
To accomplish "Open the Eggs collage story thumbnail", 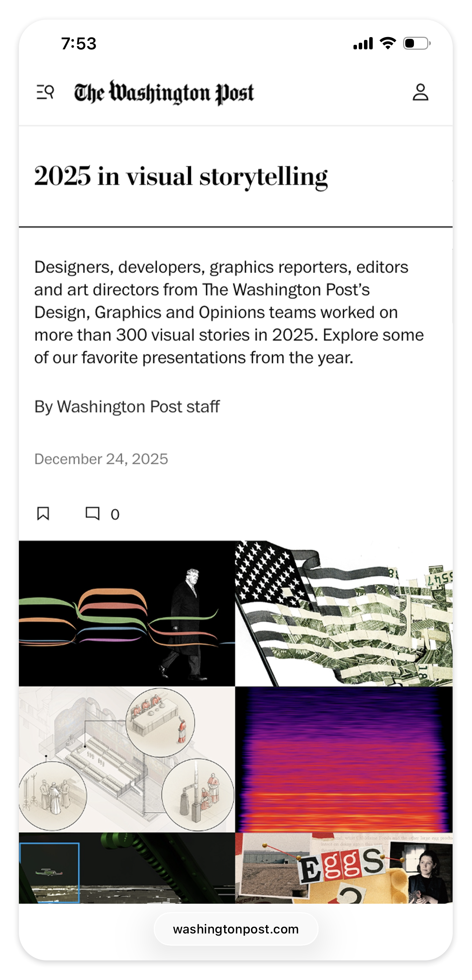I will 344,868.
